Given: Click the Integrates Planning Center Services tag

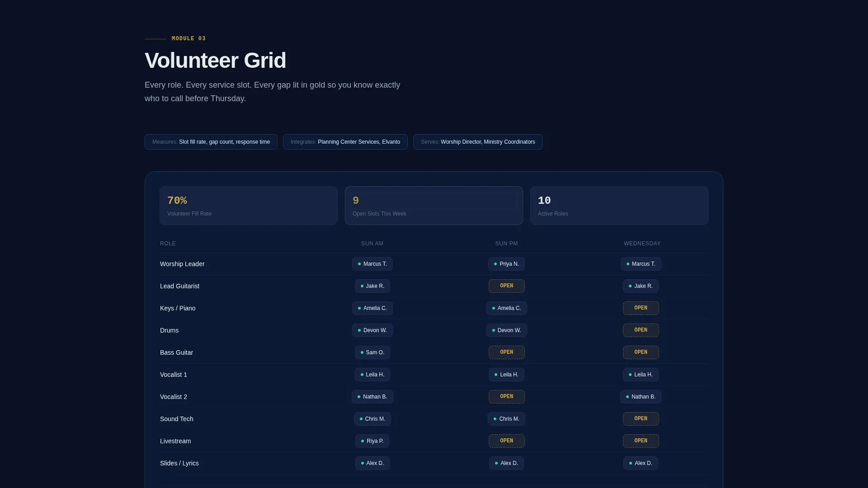Looking at the screenshot, I should click(345, 142).
